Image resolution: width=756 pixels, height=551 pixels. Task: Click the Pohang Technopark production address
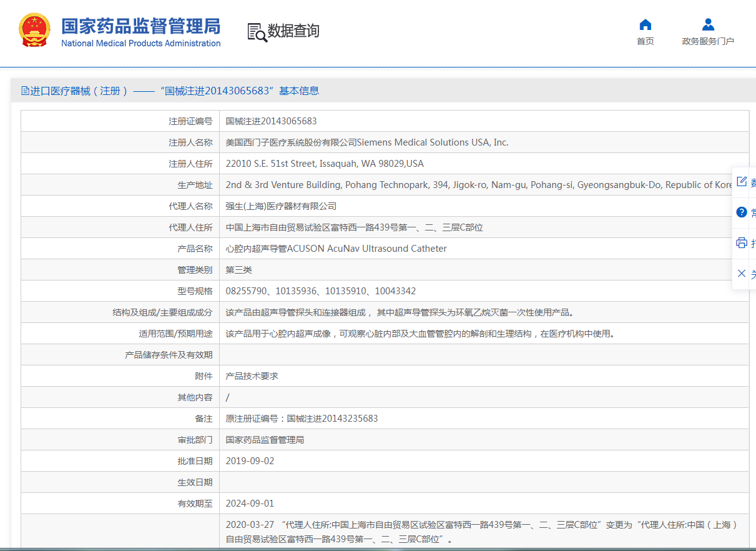(479, 185)
